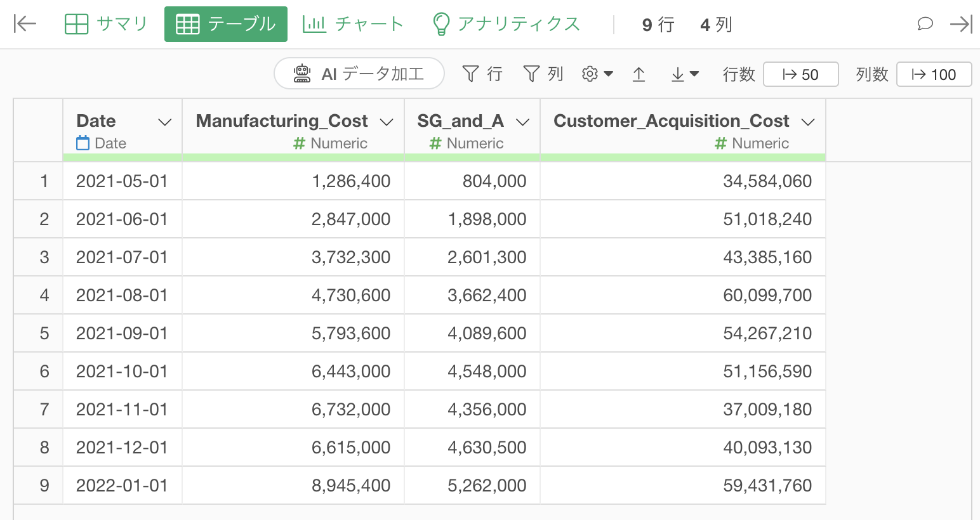This screenshot has width=980, height=520.
Task: Select Customer_Acquisition_Cost value 51,018,240
Action: [683, 219]
